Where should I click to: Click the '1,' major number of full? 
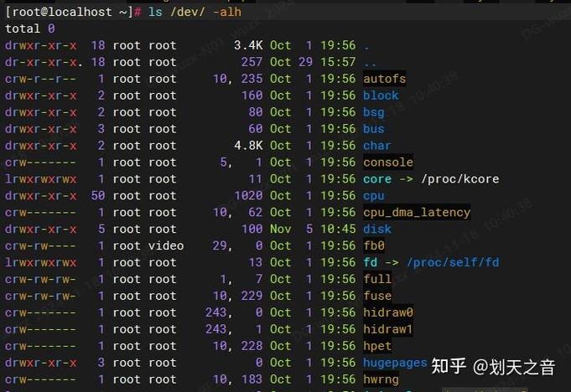click(x=226, y=279)
